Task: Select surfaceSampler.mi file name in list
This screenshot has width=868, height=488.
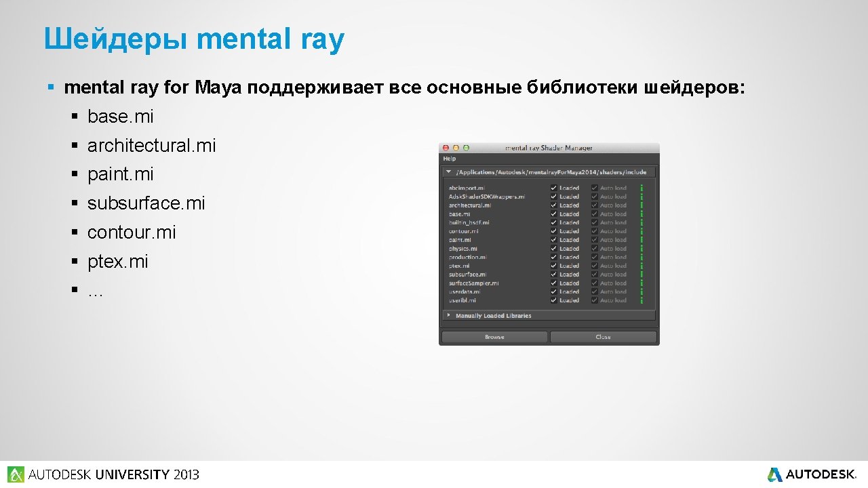Action: coord(474,283)
